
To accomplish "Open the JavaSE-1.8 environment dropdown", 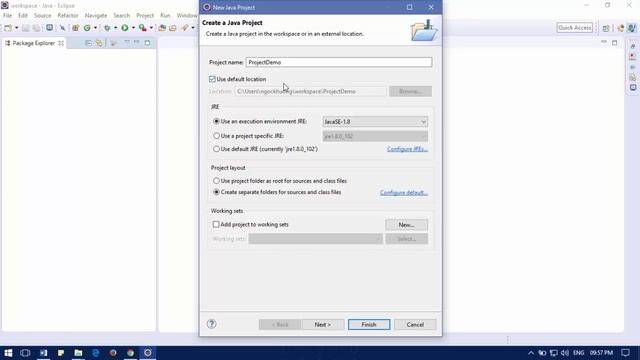I will 375,122.
